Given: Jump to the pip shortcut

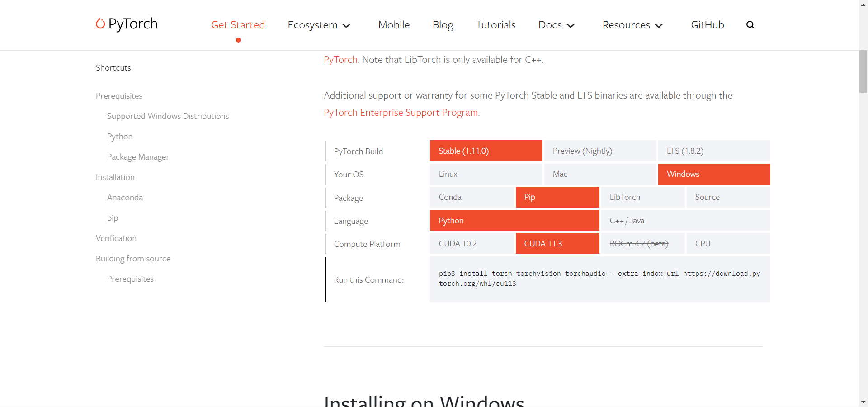Looking at the screenshot, I should (113, 218).
